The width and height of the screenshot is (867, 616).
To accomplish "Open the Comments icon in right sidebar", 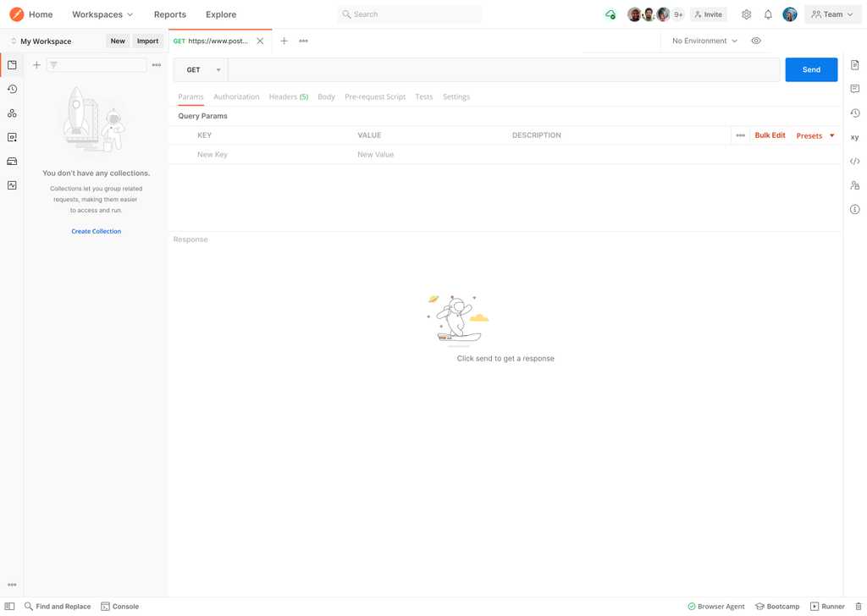I will click(855, 89).
